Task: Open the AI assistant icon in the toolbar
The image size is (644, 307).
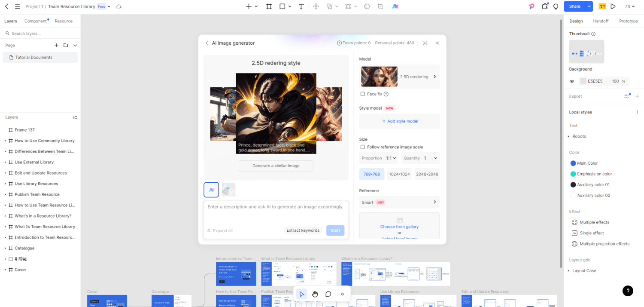Action: pyautogui.click(x=395, y=6)
